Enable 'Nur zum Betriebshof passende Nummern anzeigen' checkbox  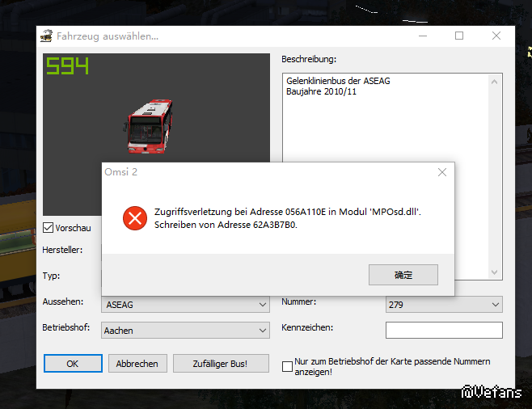287,366
